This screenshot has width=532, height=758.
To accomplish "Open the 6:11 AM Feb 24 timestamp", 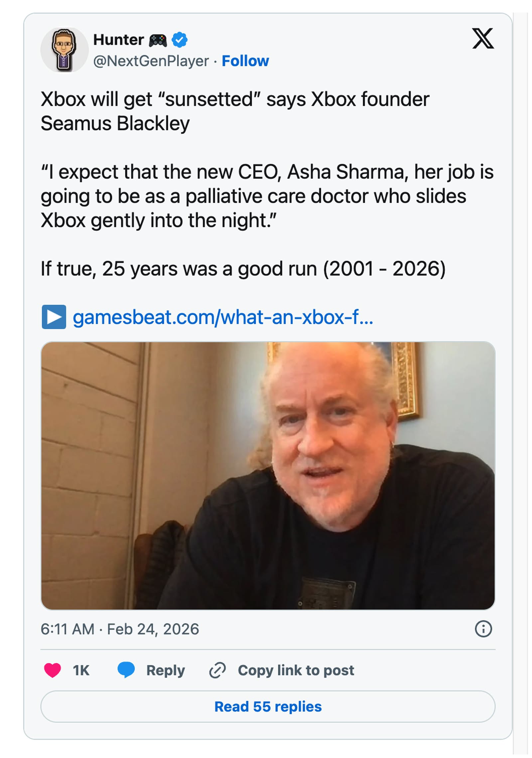I will pos(120,629).
